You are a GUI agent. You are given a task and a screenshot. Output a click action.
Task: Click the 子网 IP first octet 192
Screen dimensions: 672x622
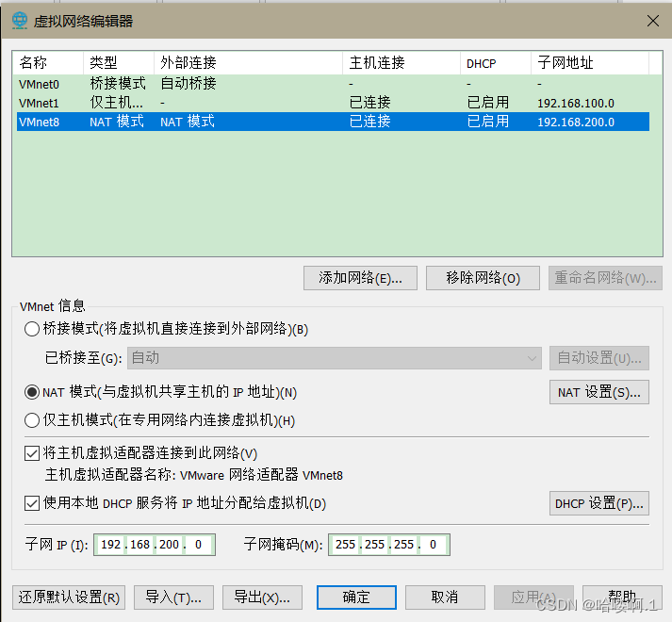110,545
